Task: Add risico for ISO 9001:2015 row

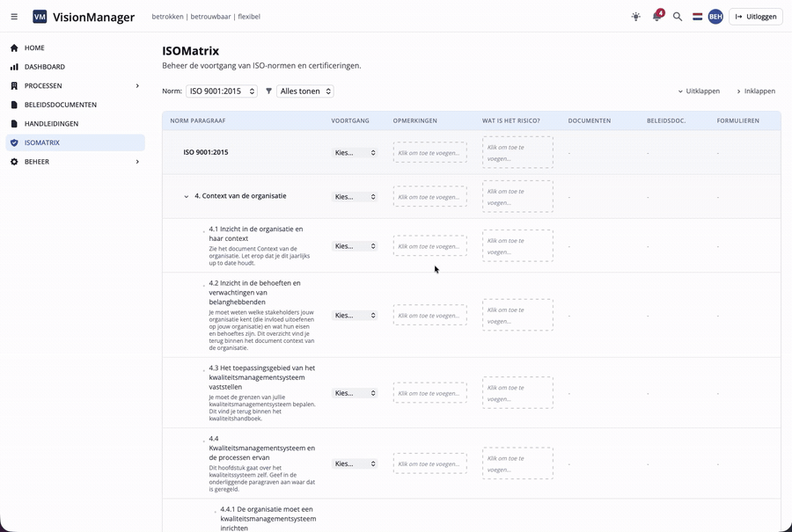Action: 517,152
